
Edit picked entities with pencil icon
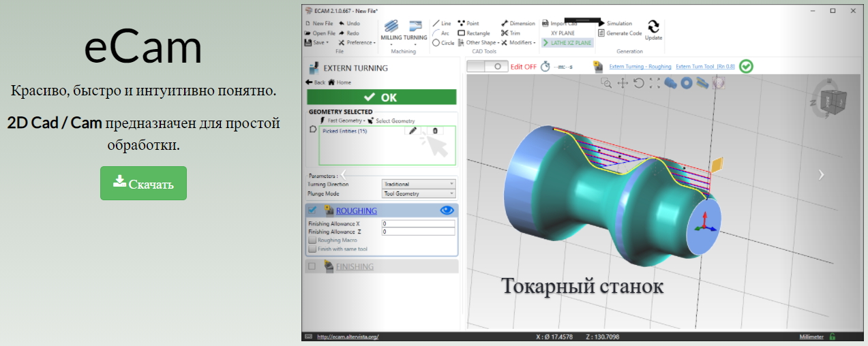[x=413, y=131]
